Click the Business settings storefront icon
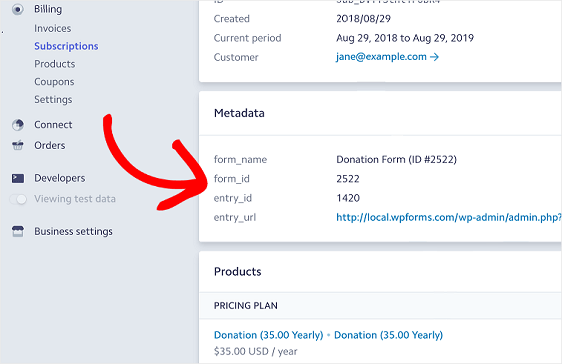 [x=18, y=231]
